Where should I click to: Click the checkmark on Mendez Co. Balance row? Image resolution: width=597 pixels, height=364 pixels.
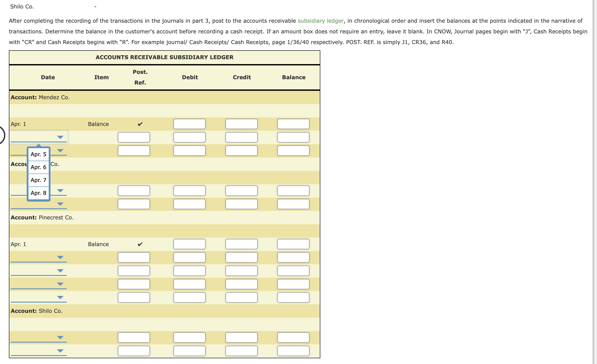pyautogui.click(x=140, y=124)
